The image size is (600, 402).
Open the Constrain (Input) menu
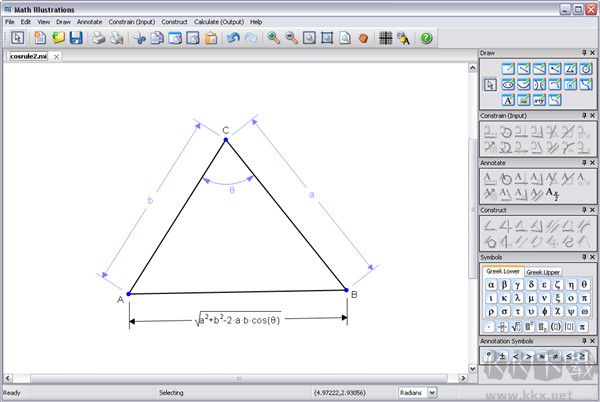[131, 21]
